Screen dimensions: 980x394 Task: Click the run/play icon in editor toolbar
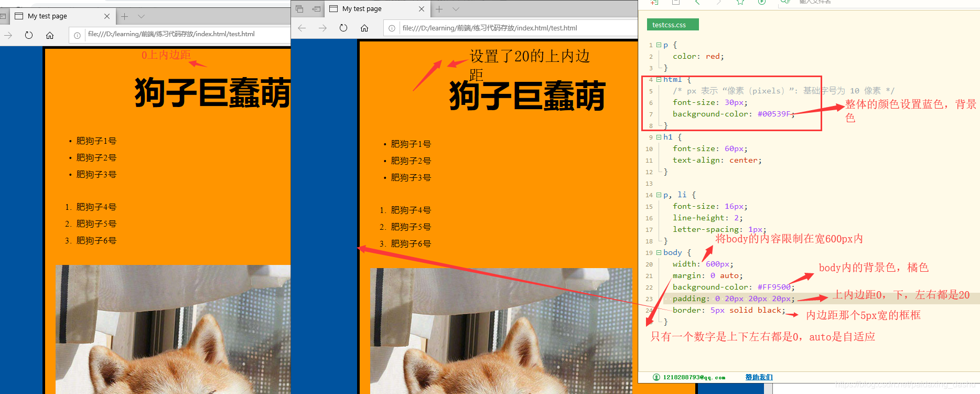(x=762, y=2)
